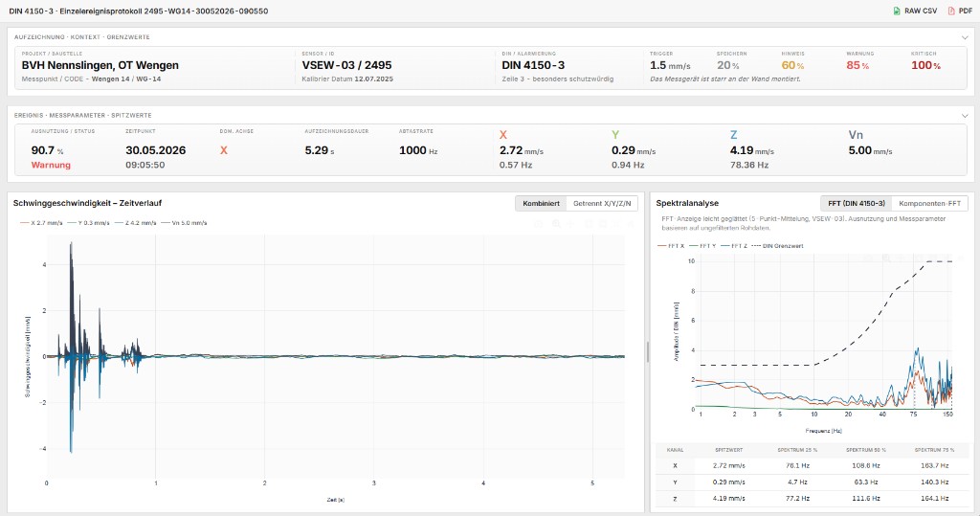Click table cell 163.7 Hz in row X
This screenshot has width=980, height=516.
pos(934,466)
